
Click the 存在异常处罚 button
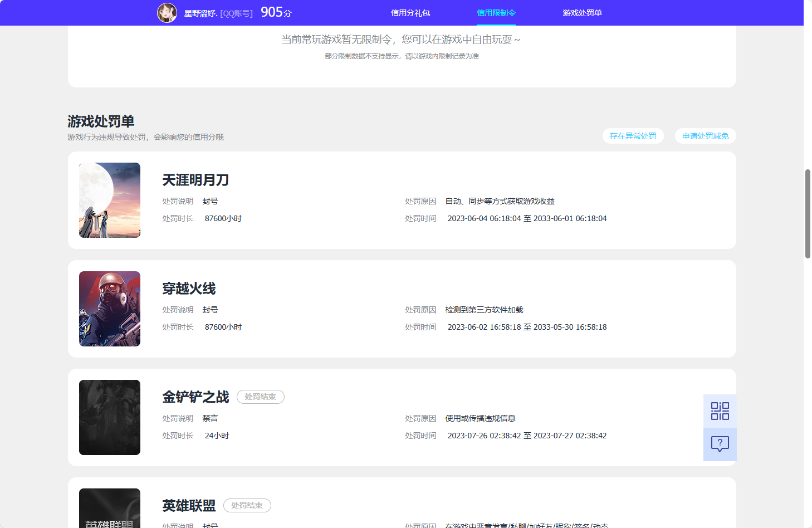633,136
